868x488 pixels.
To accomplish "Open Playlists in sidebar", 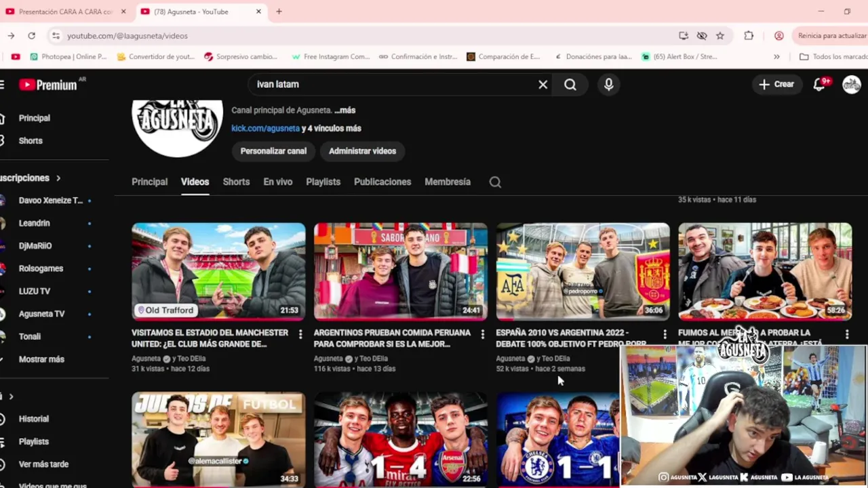I will click(x=34, y=442).
